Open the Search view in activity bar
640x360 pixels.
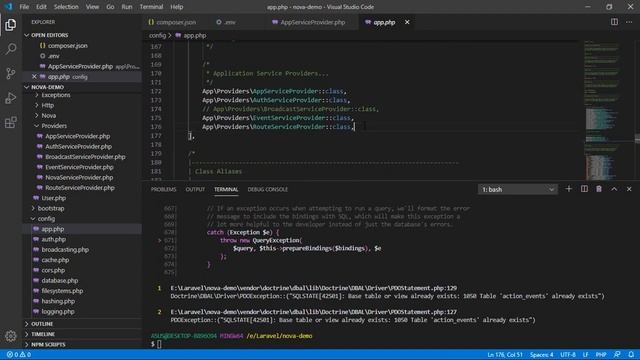11,49
